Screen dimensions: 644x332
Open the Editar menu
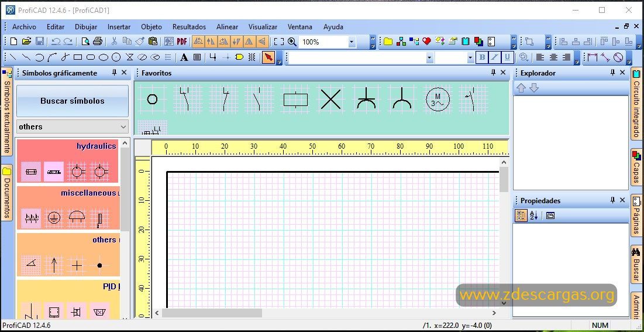click(56, 27)
